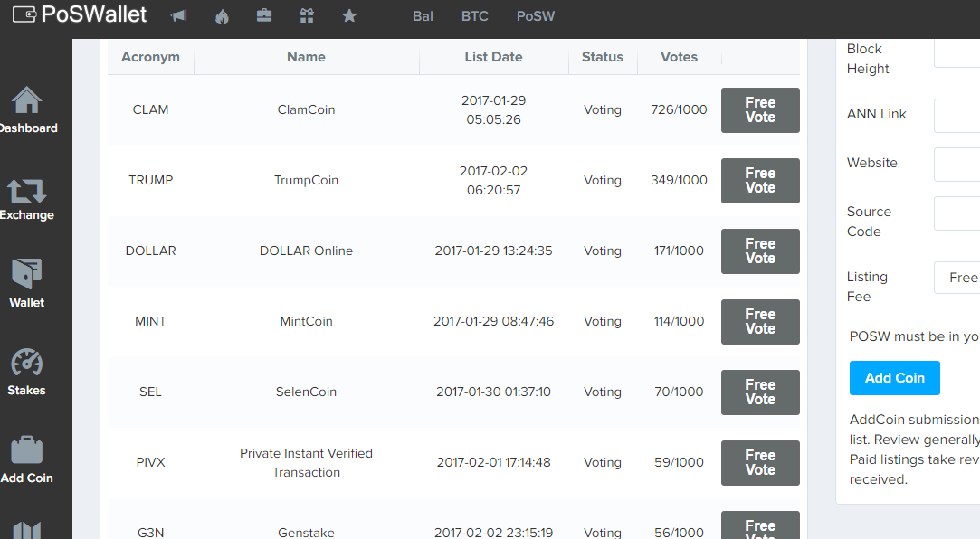Screen dimensions: 980x539
Task: Click the SelenCoin name cell
Action: 306,392
